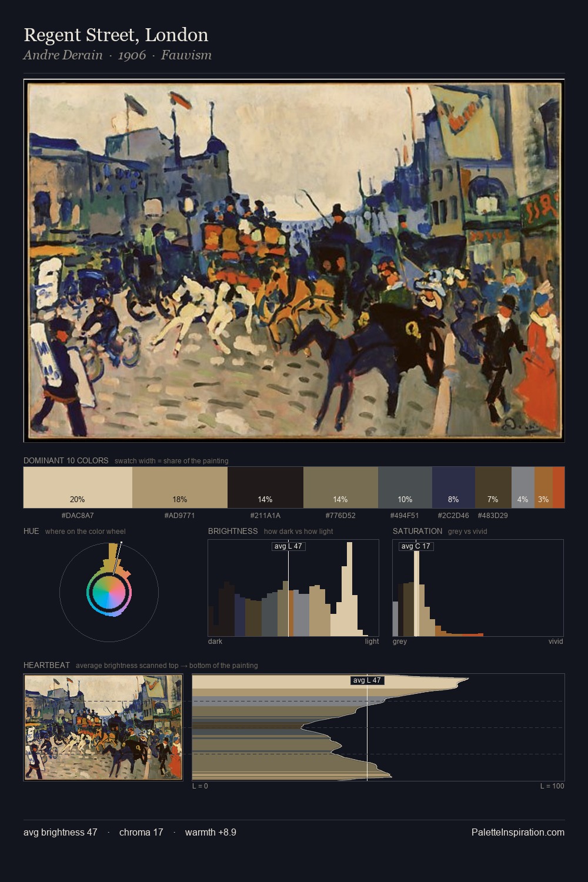Click the hex code text "#211A1A"
The image size is (588, 882).
[265, 516]
